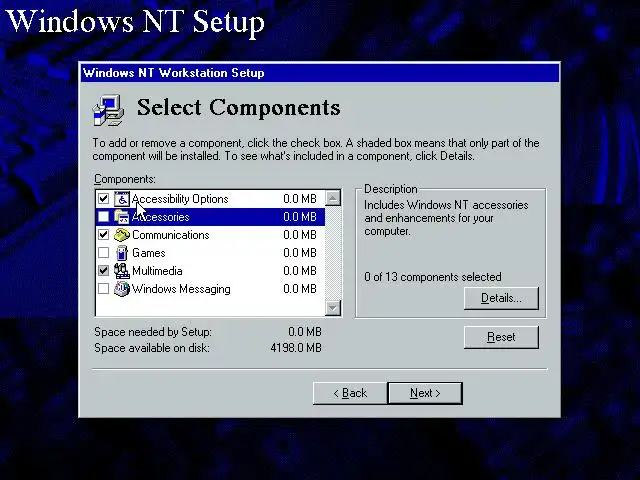Click the 0.0 MB size for Communications

coord(300,235)
